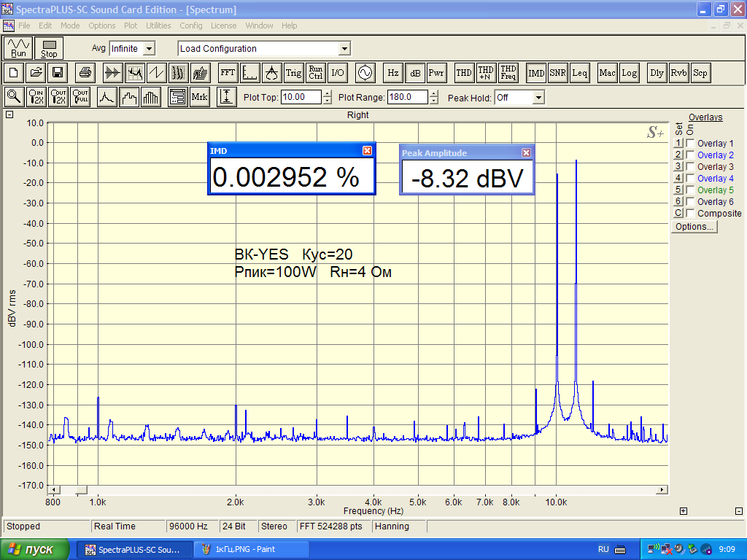Open the Peak Hold dropdown
Viewport: 747px width, 560px height.
538,98
